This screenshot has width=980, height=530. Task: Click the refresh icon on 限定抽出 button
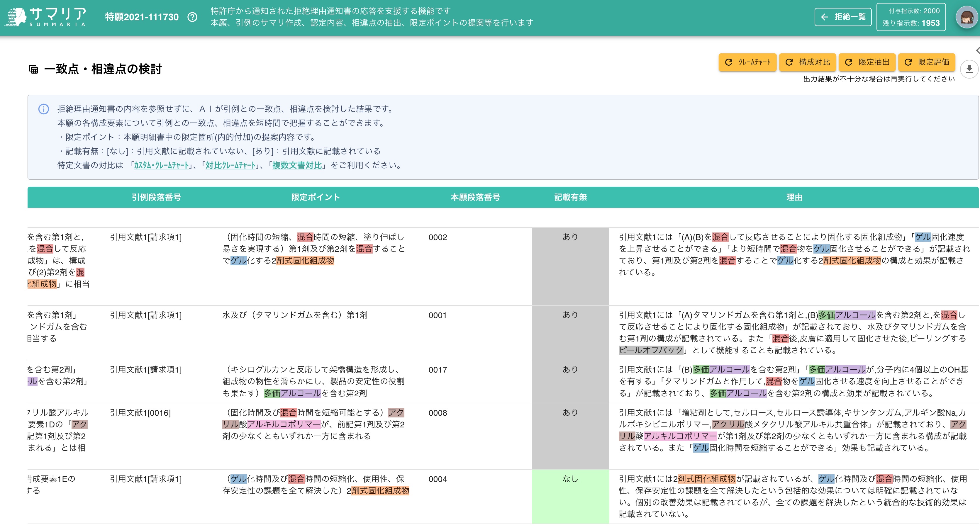tap(849, 62)
